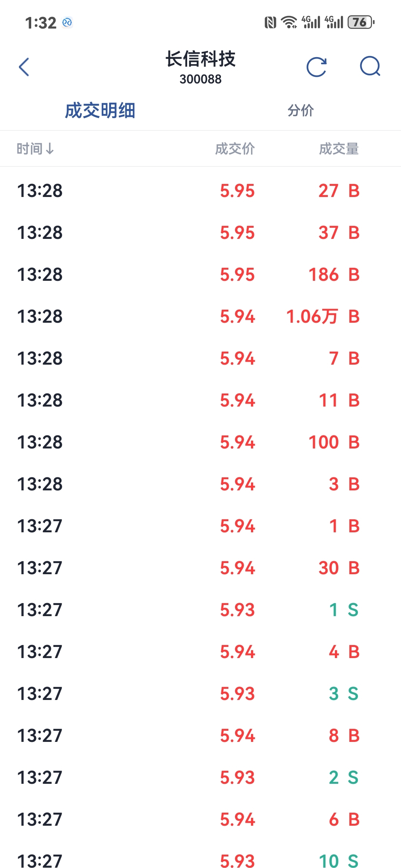Tap the NFC status bar icon
The width and height of the screenshot is (401, 868).
pyautogui.click(x=270, y=23)
